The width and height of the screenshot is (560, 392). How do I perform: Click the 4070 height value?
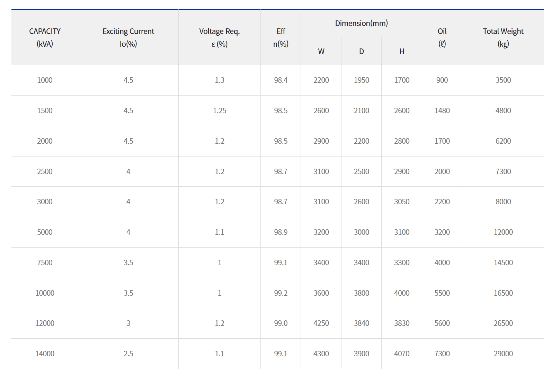(402, 354)
